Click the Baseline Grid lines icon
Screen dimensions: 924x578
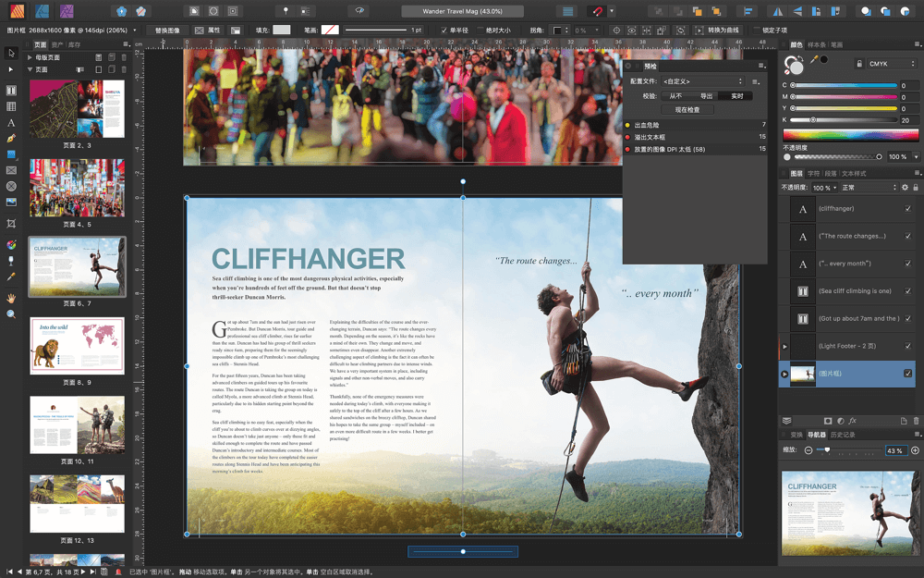point(567,11)
